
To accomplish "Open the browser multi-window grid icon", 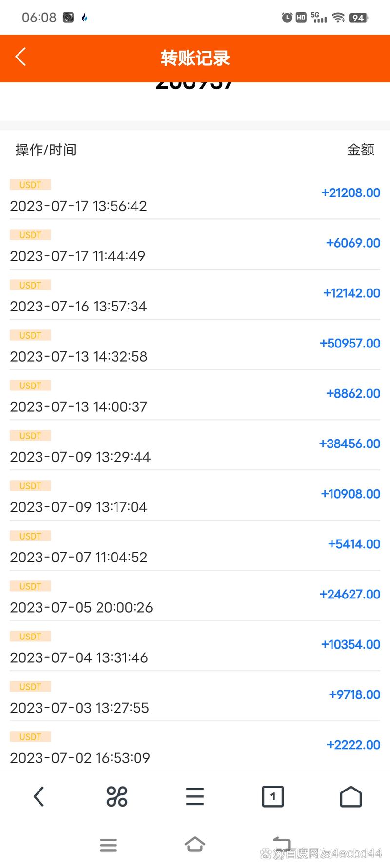I will point(117,797).
